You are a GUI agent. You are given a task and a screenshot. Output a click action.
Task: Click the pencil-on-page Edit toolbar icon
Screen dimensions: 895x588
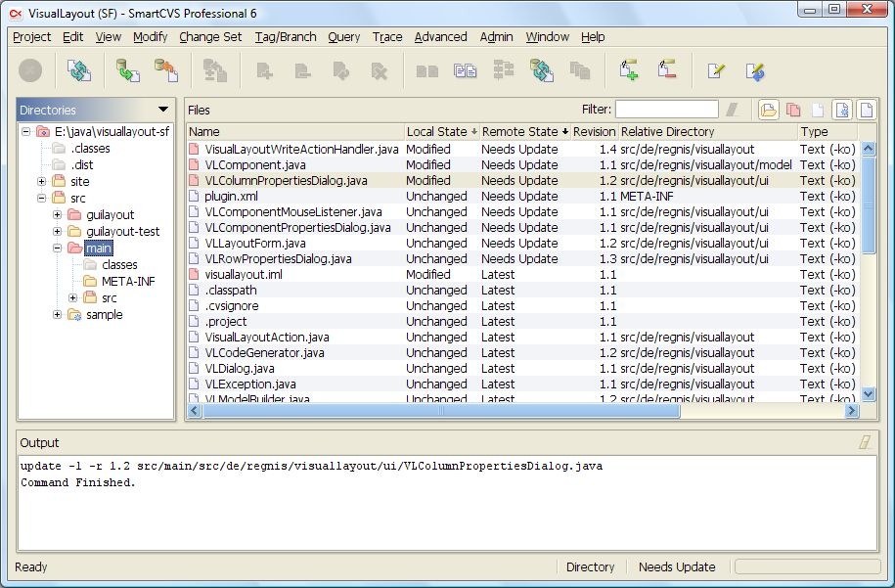(x=716, y=70)
